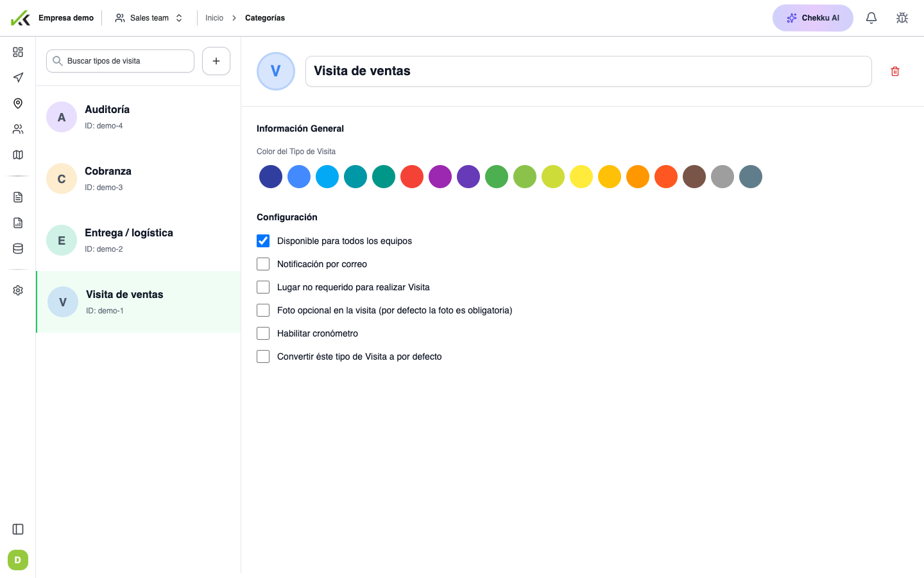Image resolution: width=924 pixels, height=578 pixels.
Task: Select Cobranza visit type
Action: click(139, 179)
